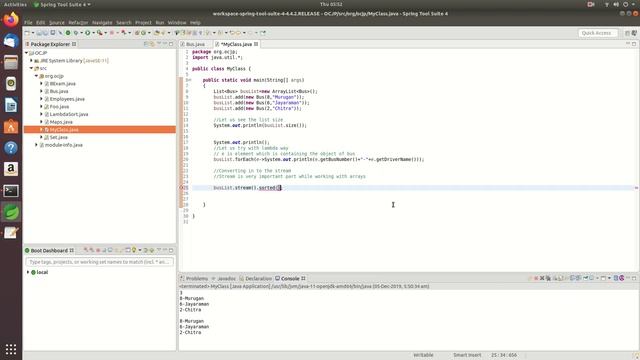640x360 pixels.
Task: Close the MyClass.java editor tab
Action: (256, 44)
